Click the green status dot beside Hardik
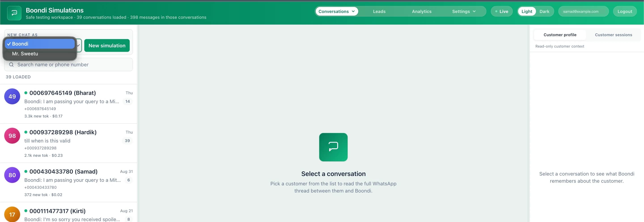 tap(26, 132)
